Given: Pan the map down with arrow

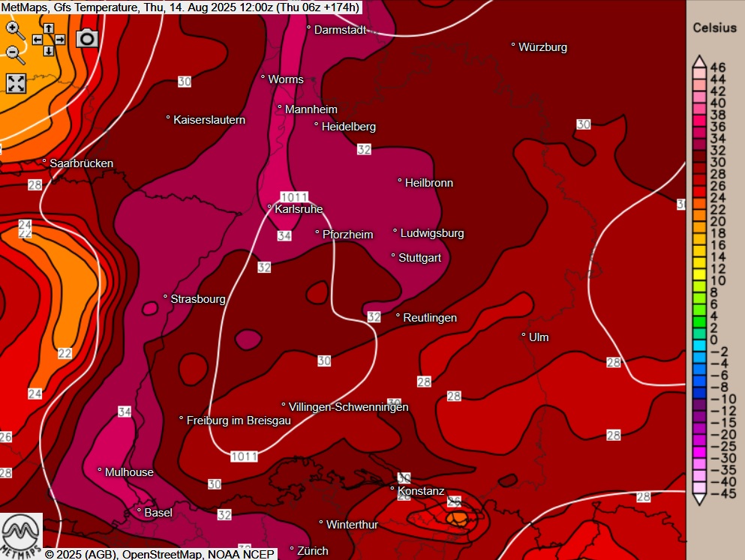Looking at the screenshot, I should pyautogui.click(x=49, y=51).
